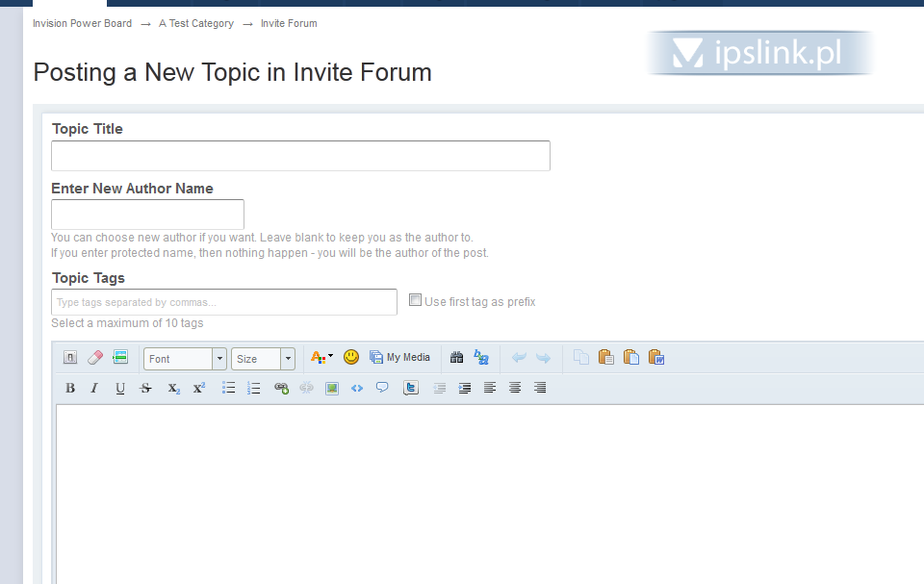This screenshot has width=924, height=584.
Task: Center align the text
Action: (x=515, y=389)
